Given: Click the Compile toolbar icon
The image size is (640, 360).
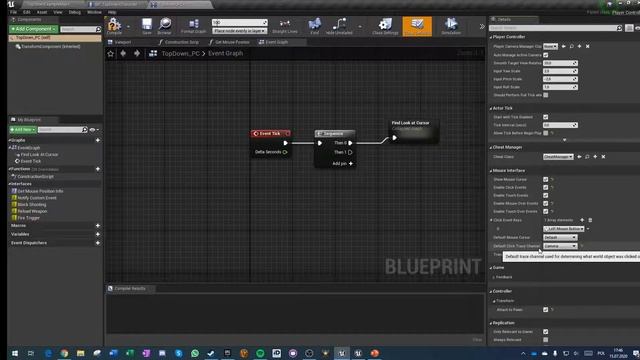Looking at the screenshot, I should point(114,26).
